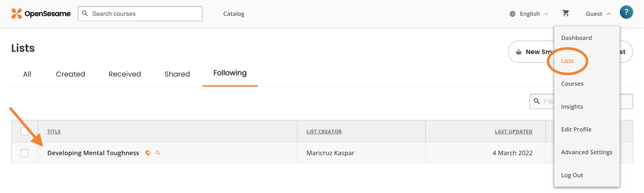This screenshot has width=644, height=193.
Task: Open the Catalog link
Action: tap(233, 14)
